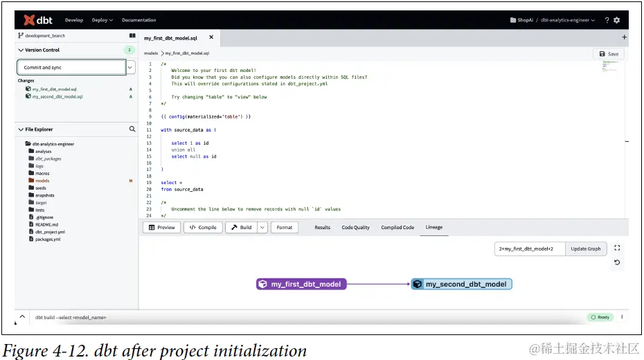644x360 pixels.
Task: Click the ShopAI project folder icon
Action: click(513, 20)
